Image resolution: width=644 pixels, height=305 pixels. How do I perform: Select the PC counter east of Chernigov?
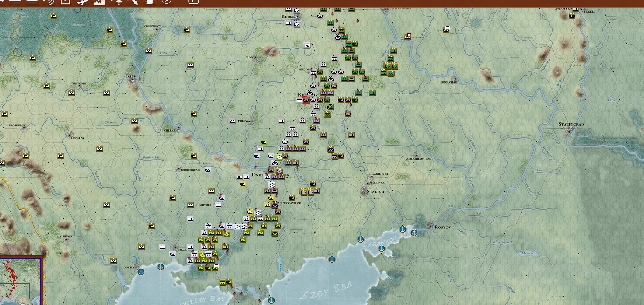coord(187,30)
